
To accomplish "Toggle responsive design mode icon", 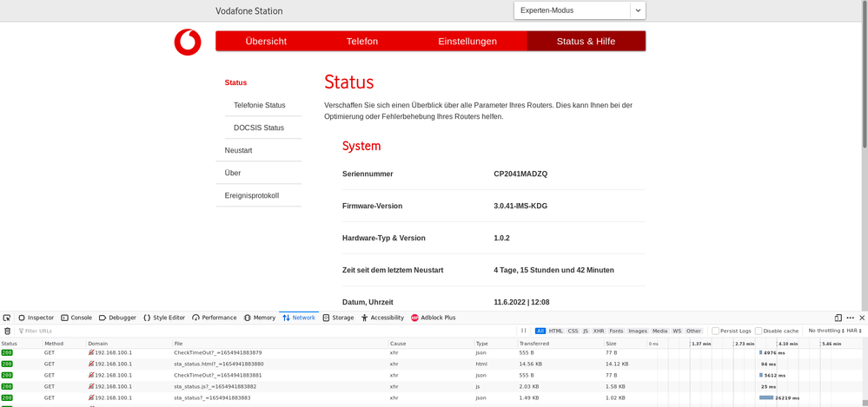I will [x=838, y=318].
